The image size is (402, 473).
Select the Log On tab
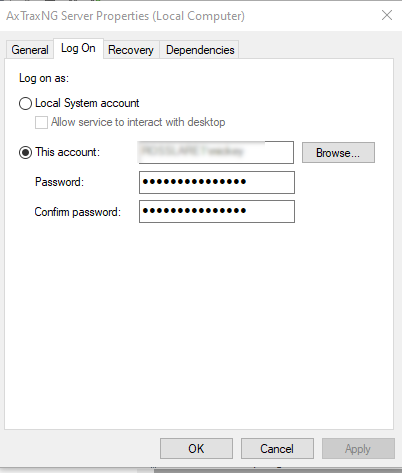pos(78,49)
